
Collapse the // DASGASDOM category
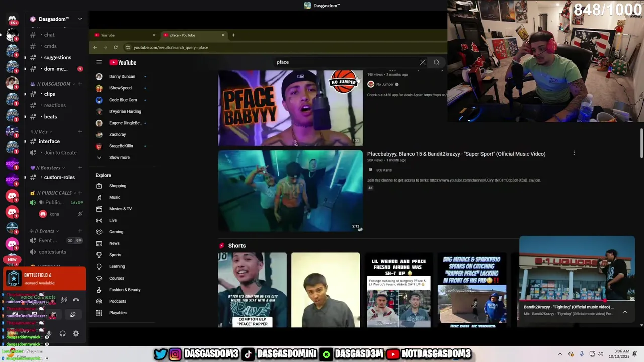pos(53,84)
